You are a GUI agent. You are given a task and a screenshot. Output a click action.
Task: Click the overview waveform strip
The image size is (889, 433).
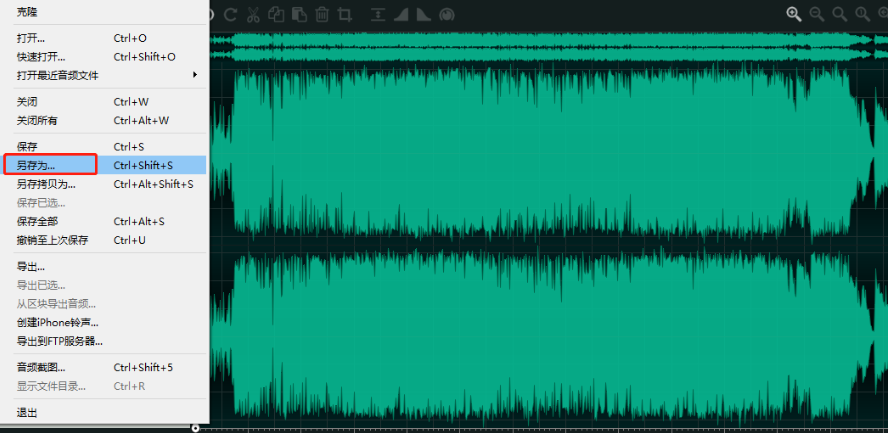coord(549,46)
